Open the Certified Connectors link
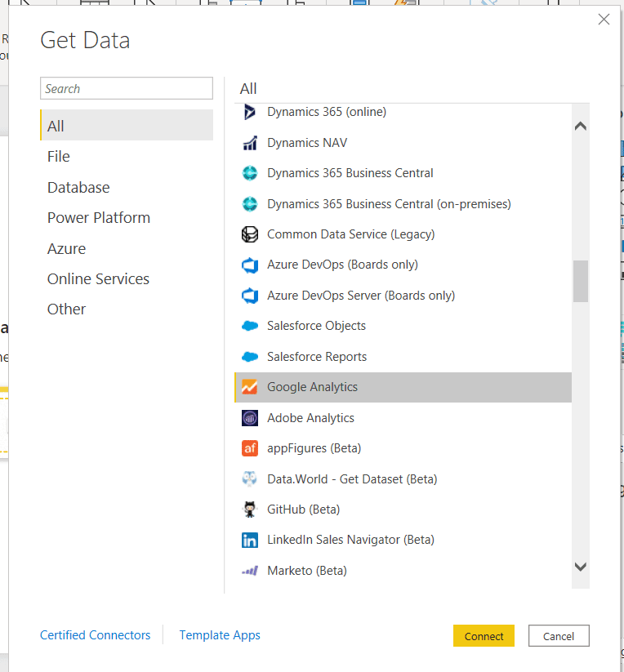This screenshot has height=672, width=624. coord(95,635)
